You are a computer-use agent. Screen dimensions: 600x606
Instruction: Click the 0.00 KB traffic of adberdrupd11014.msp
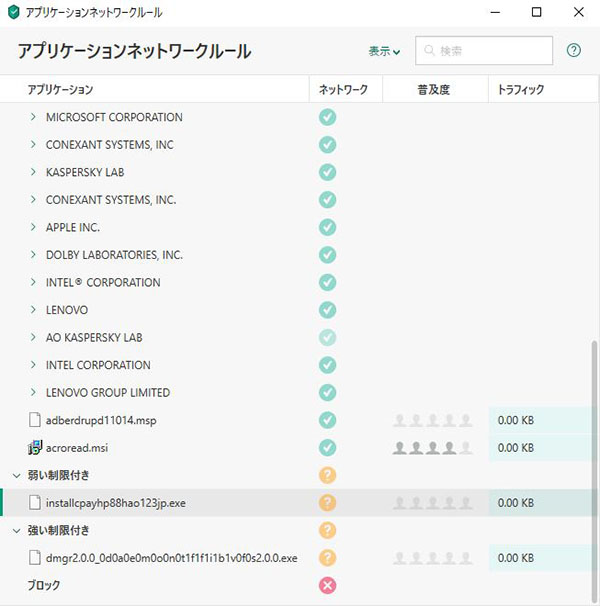516,420
